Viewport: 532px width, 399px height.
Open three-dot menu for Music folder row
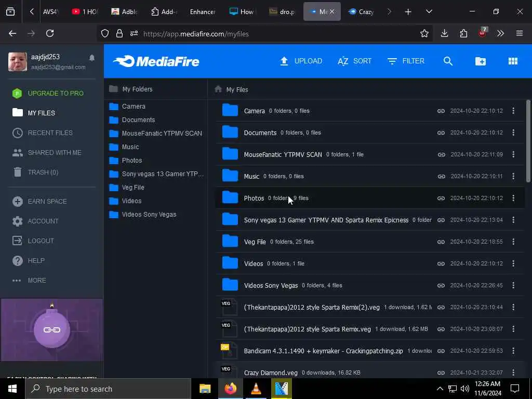click(x=513, y=176)
